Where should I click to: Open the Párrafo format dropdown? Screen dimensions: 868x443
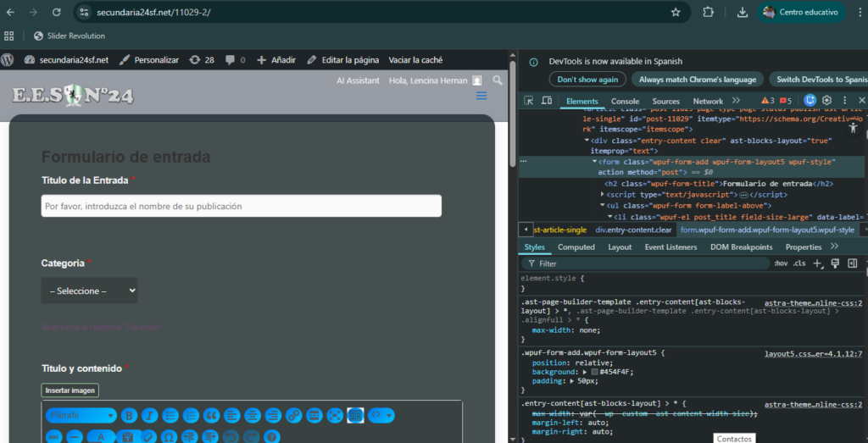click(x=81, y=415)
